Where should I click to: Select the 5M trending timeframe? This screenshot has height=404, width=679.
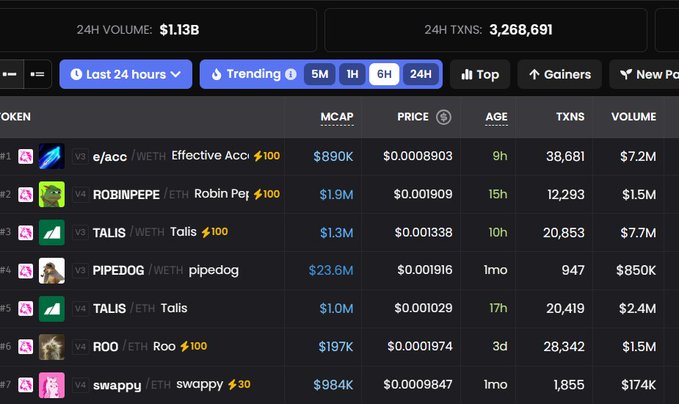click(320, 74)
